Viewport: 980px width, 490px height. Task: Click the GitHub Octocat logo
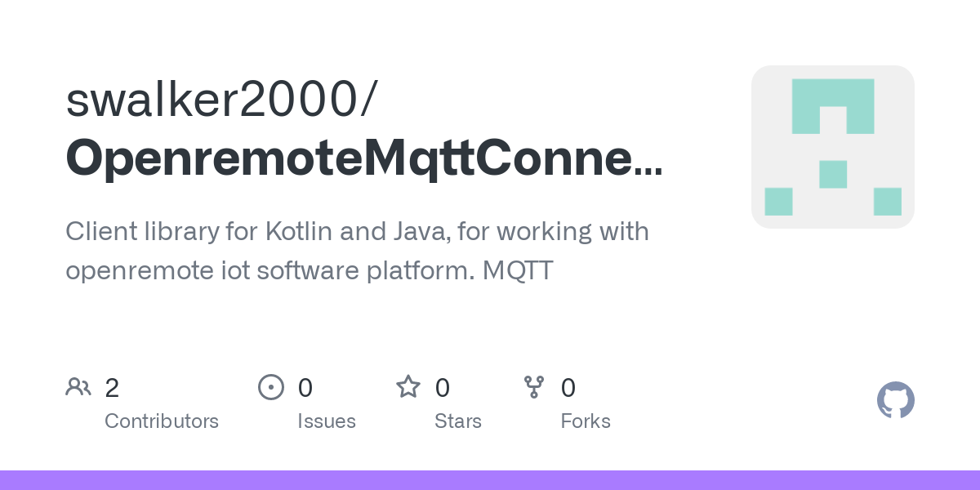pos(895,400)
